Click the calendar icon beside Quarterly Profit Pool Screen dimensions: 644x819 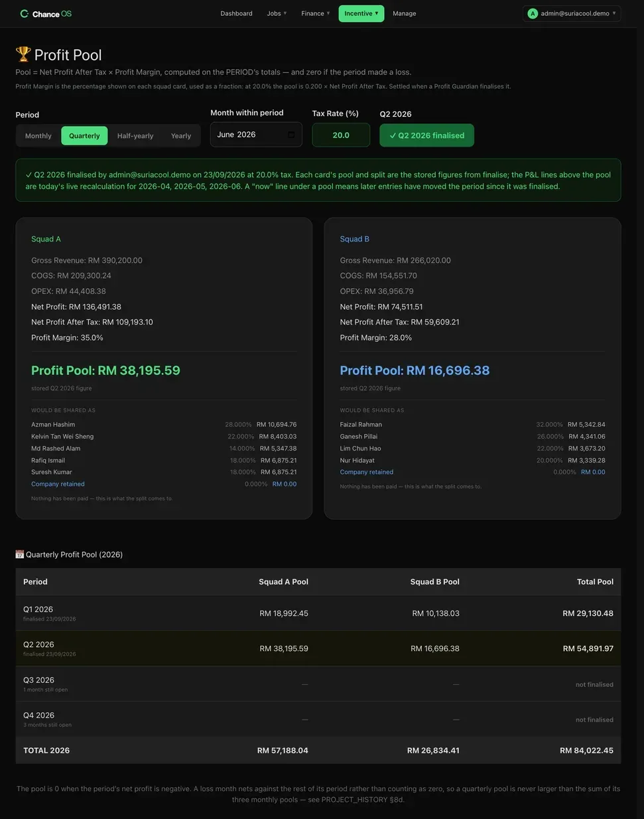click(20, 554)
